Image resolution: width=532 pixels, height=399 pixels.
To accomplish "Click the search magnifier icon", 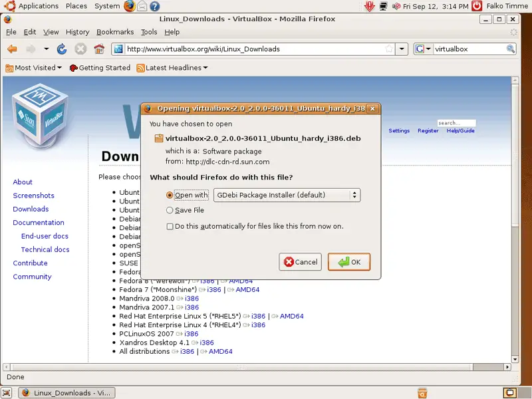I will tap(510, 49).
